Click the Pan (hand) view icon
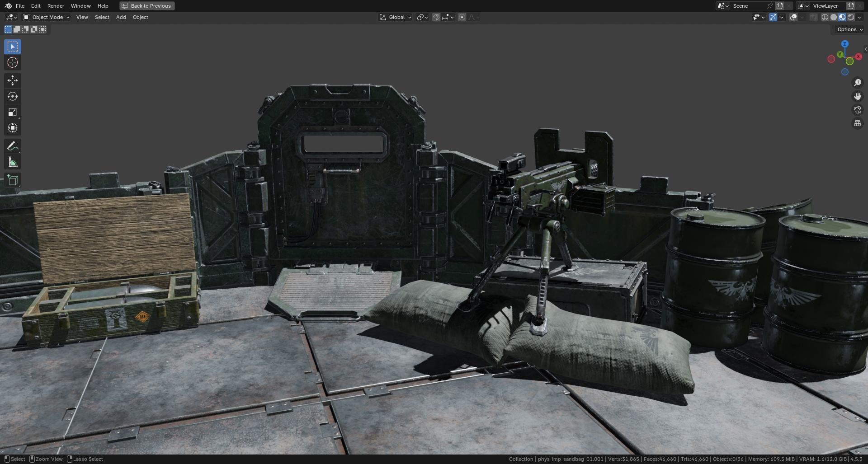This screenshot has width=868, height=464. 857,96
